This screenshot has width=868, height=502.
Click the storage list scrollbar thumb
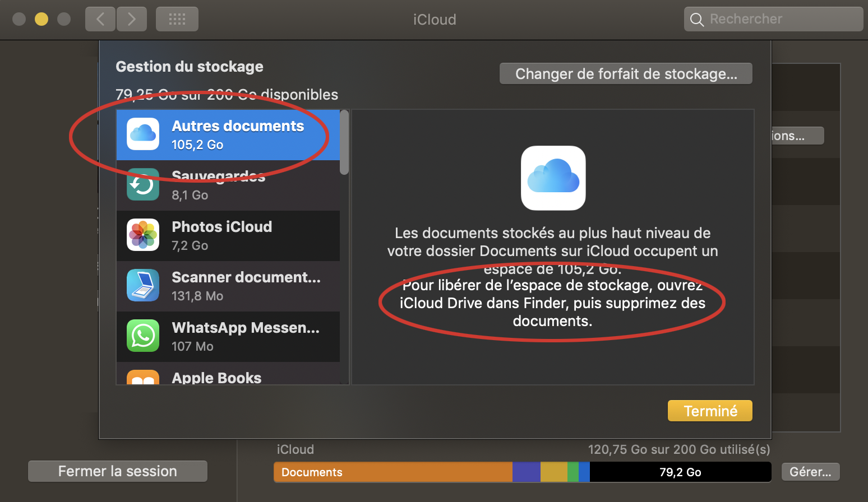coord(344,143)
